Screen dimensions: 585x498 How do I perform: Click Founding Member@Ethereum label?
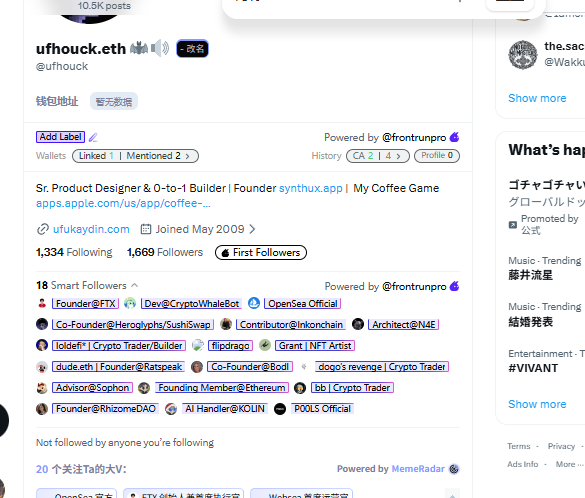(222, 388)
